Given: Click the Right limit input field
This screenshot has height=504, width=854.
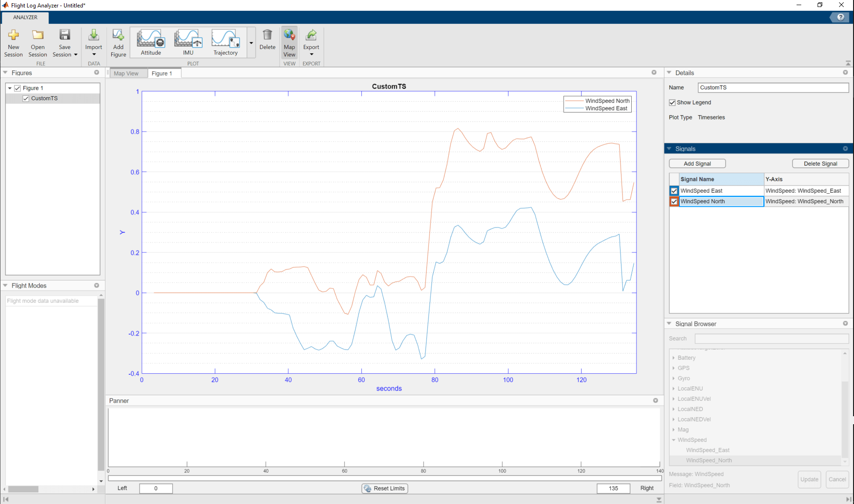Looking at the screenshot, I should (x=614, y=489).
